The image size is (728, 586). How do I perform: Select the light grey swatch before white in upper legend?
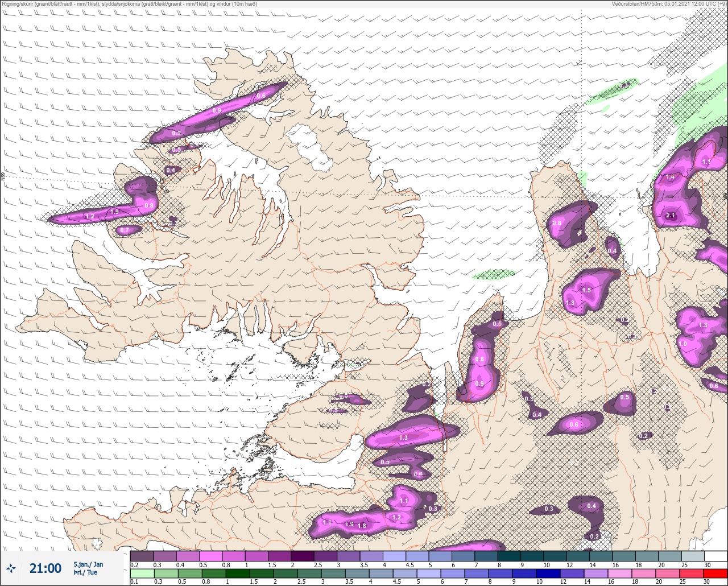(x=693, y=556)
